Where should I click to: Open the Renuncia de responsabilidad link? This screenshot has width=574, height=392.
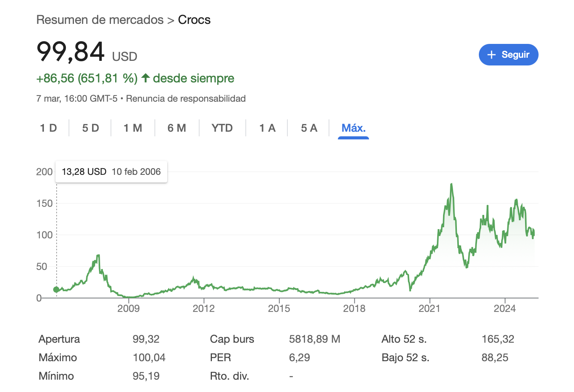coord(186,99)
